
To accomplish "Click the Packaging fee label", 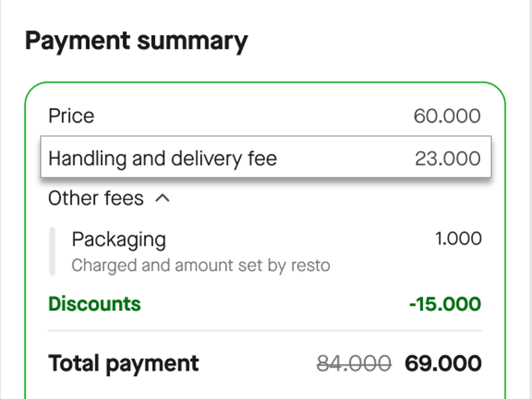I will click(x=119, y=239).
